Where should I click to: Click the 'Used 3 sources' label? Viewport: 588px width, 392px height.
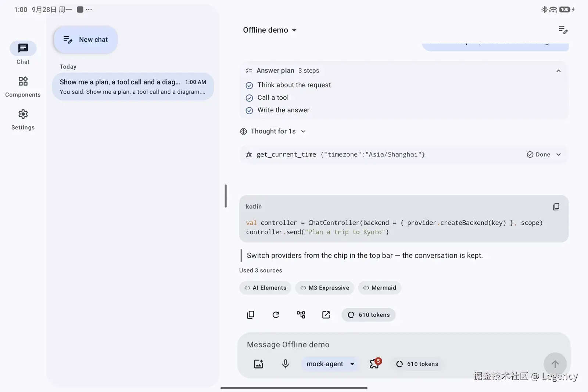261,270
